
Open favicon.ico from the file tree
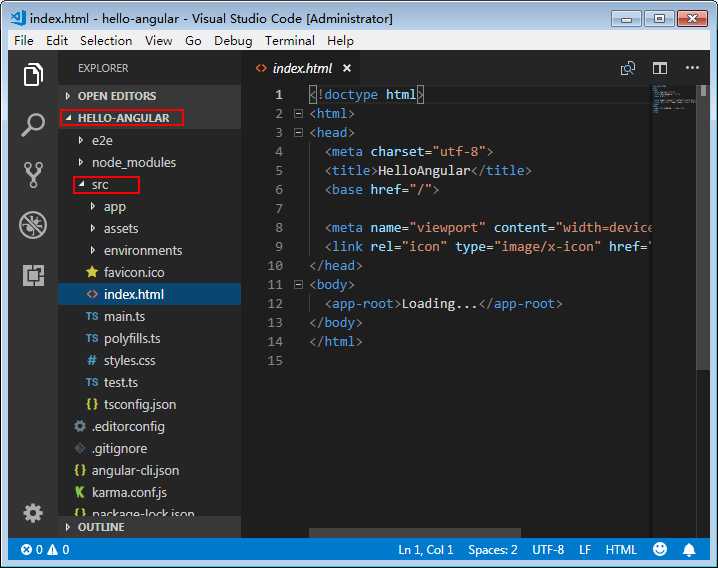[x=149, y=272]
